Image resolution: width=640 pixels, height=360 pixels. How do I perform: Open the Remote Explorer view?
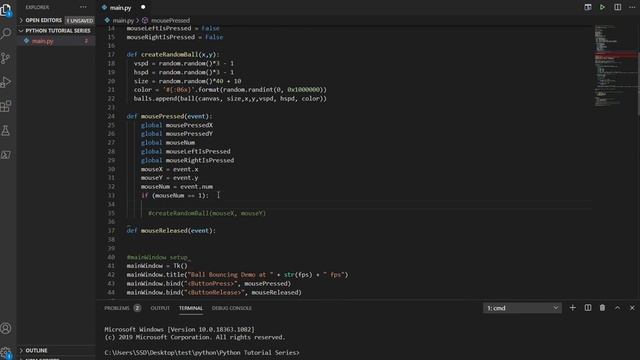[x=6, y=155]
